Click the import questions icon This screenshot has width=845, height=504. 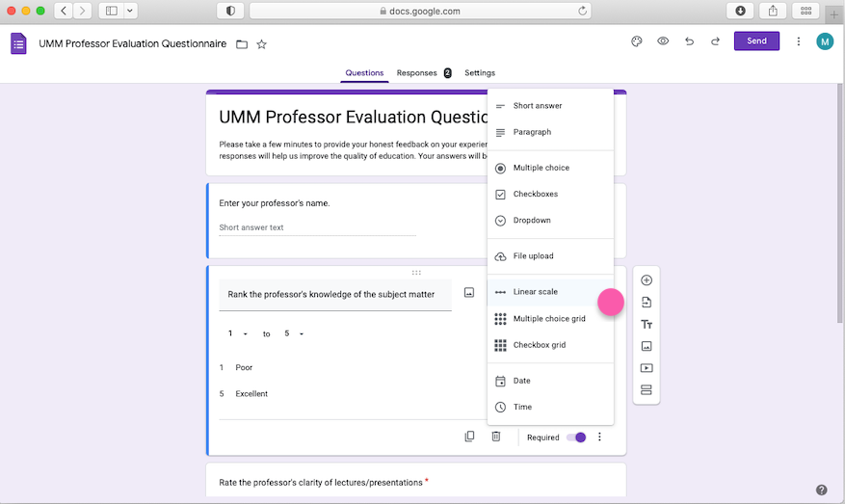pos(647,303)
